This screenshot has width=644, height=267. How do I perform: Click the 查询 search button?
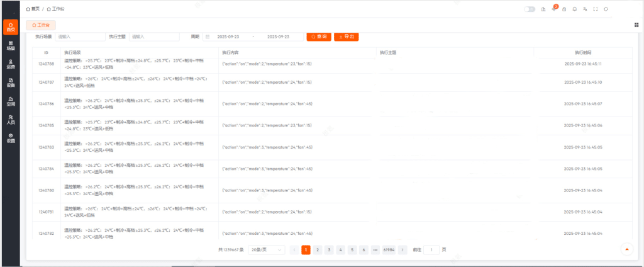point(319,37)
